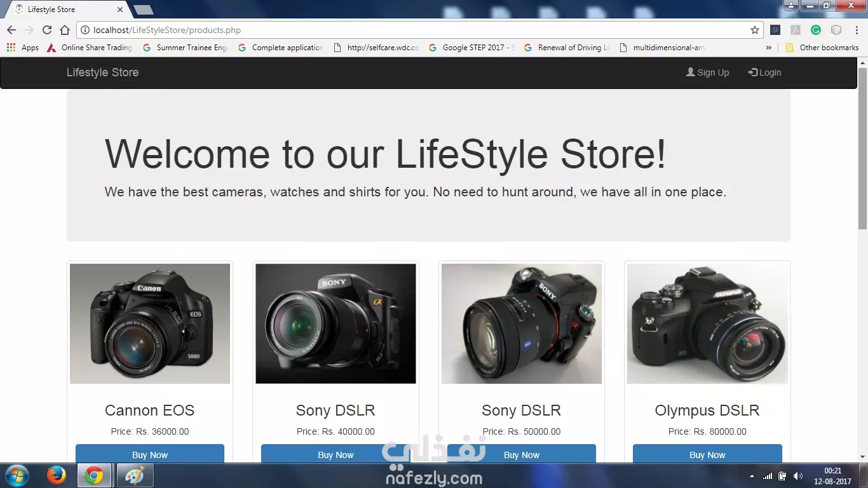Switch to Chrome in the taskbar
The width and height of the screenshot is (868, 488).
pos(95,475)
